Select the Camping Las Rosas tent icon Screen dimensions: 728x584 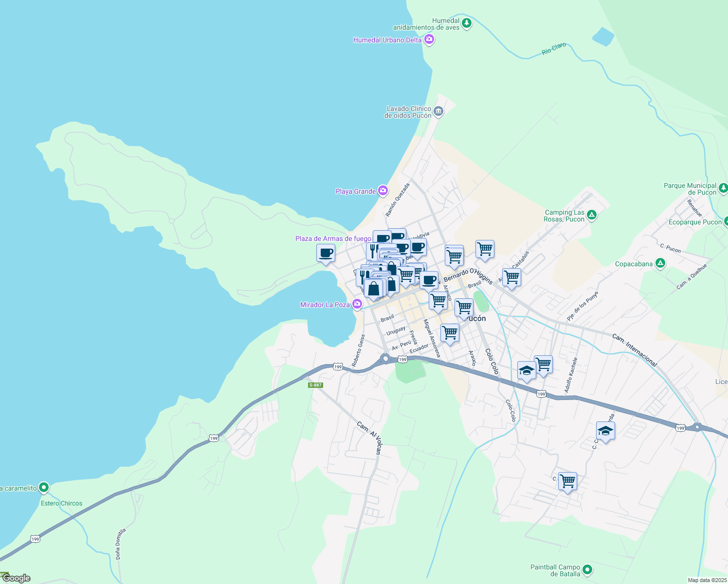pyautogui.click(x=592, y=215)
